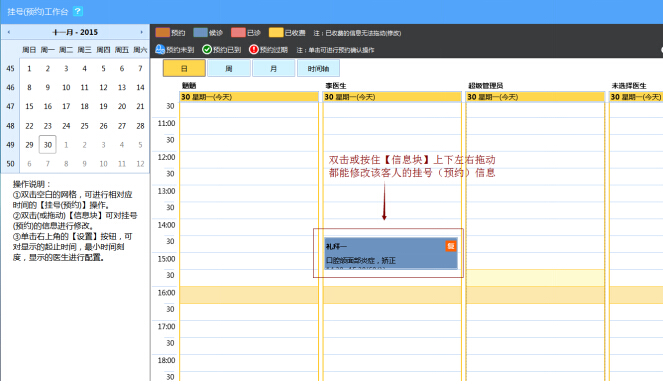The height and width of the screenshot is (384, 663).
Task: Click the 十一月 - 2015 month title
Action: coord(75,32)
